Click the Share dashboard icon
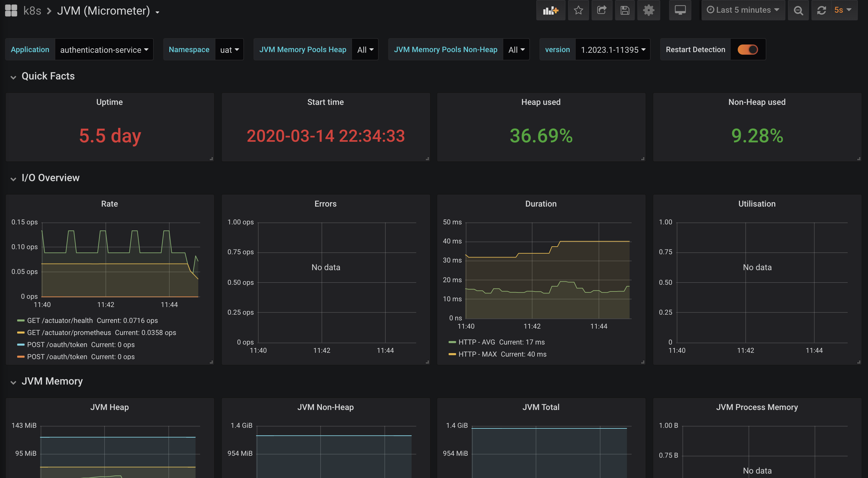Screen dimensions: 868x478 tap(602, 10)
